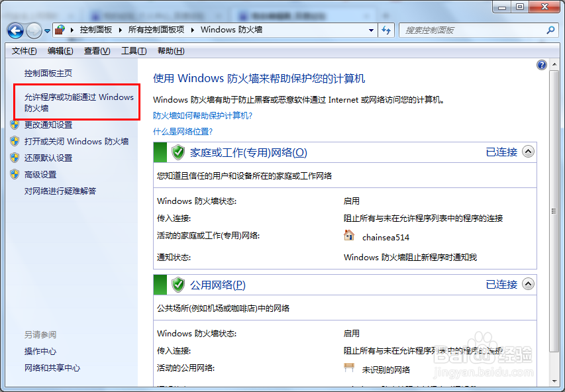The width and height of the screenshot is (565, 392).
Task: Expand the dropdown arrow after 所有控制面板项 breadcrumb
Action: (x=193, y=30)
